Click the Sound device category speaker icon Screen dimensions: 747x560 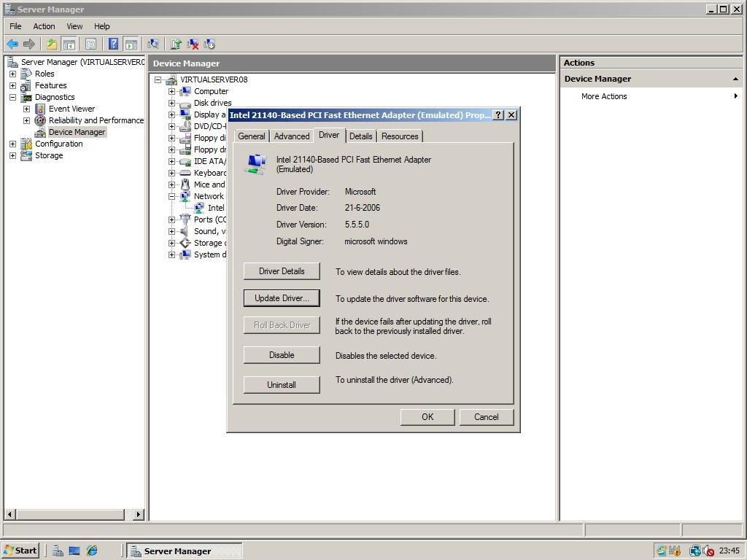[185, 231]
